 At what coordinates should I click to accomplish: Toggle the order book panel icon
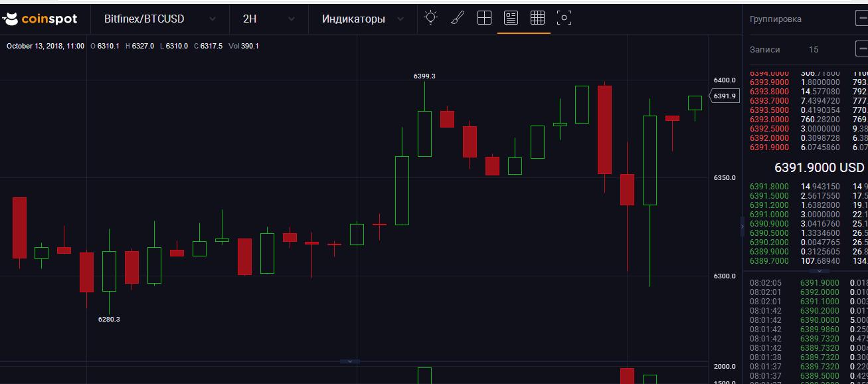[511, 18]
